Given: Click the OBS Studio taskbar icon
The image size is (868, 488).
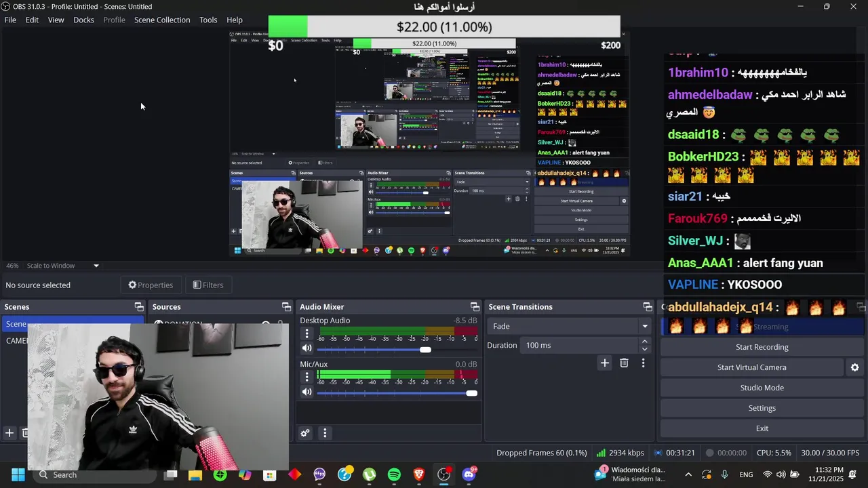Looking at the screenshot, I should 444,474.
